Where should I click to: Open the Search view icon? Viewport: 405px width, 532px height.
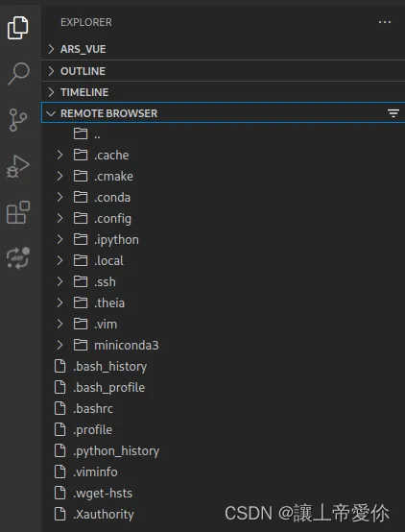(x=18, y=73)
